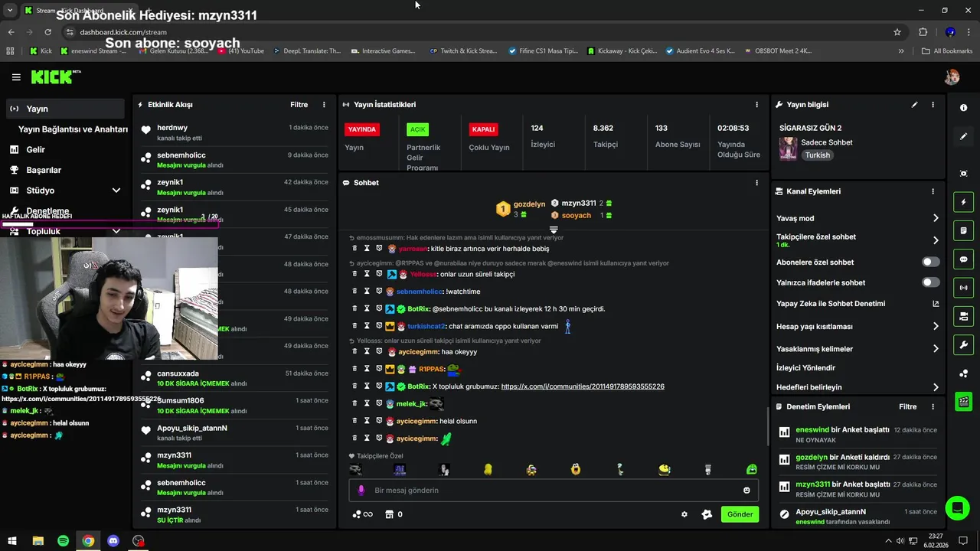This screenshot has width=980, height=551.
Task: Open Yayın Bağlantısı ve Anahtarı page
Action: pyautogui.click(x=73, y=129)
